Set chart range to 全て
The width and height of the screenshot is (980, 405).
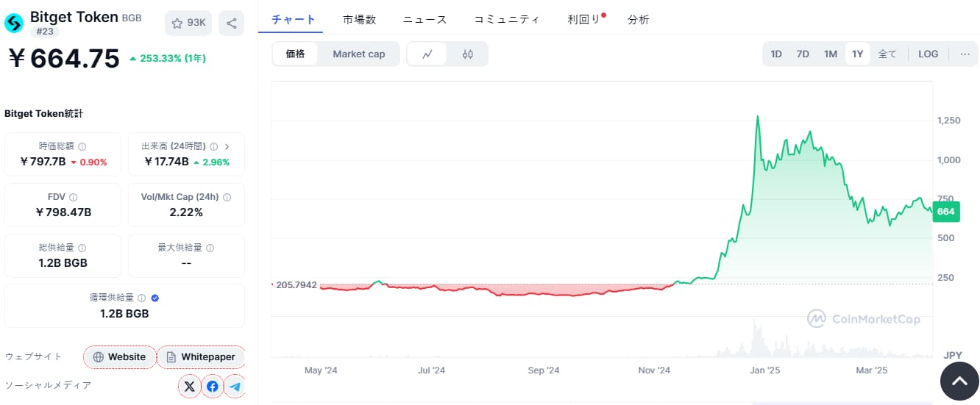(x=887, y=54)
